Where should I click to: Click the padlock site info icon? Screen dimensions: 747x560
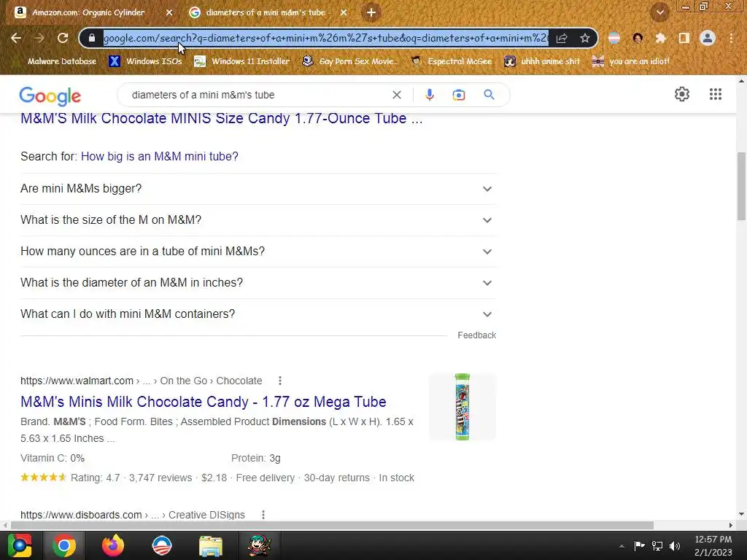coord(93,38)
